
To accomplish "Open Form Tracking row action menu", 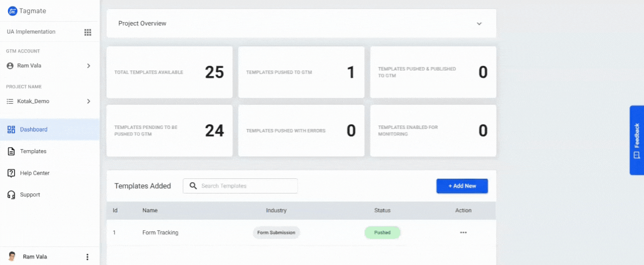I will 463,233.
